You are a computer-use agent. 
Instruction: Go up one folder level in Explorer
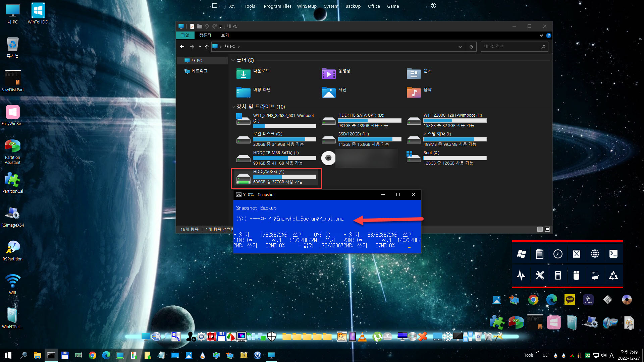click(207, 47)
